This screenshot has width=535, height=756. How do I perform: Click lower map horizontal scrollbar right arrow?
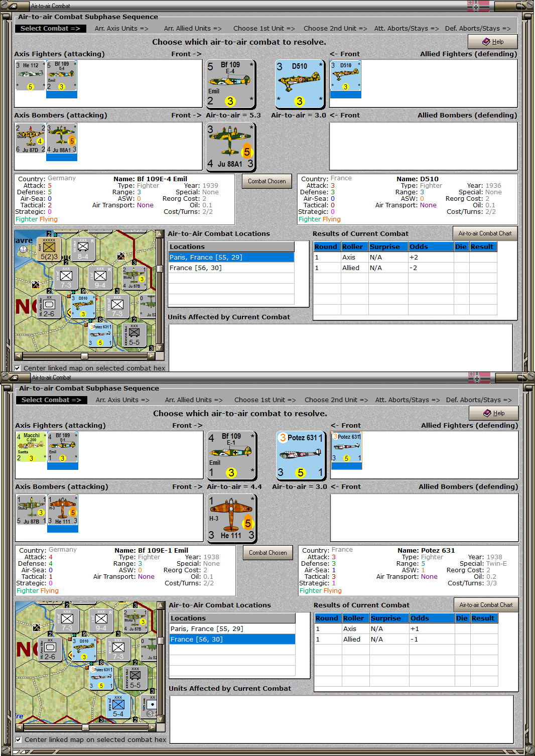point(153,727)
